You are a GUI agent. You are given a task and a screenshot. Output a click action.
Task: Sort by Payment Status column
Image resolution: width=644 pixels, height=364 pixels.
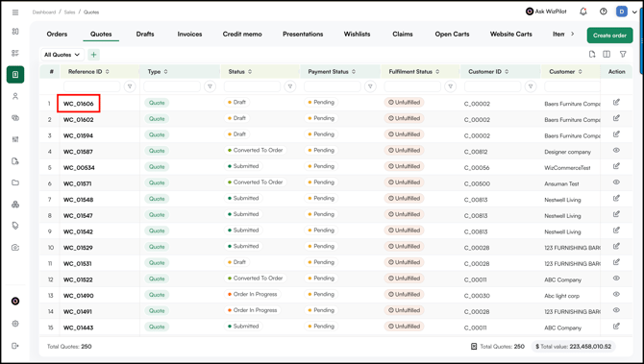coord(354,71)
